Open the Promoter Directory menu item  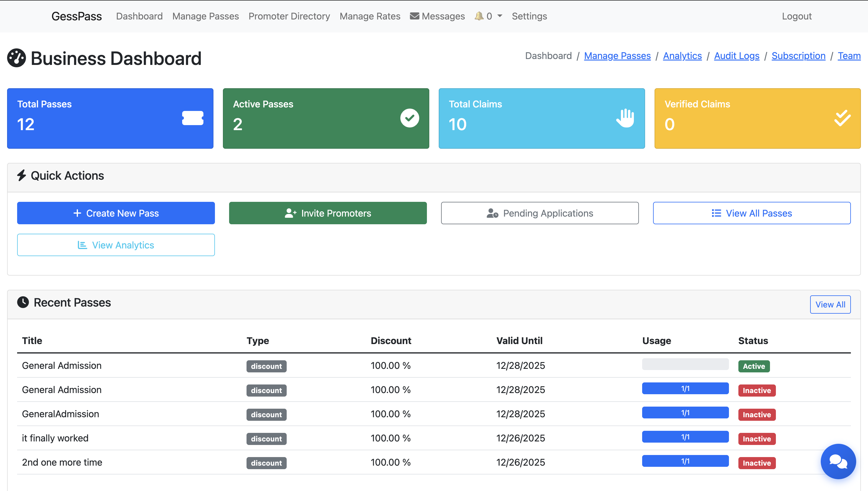pyautogui.click(x=289, y=16)
